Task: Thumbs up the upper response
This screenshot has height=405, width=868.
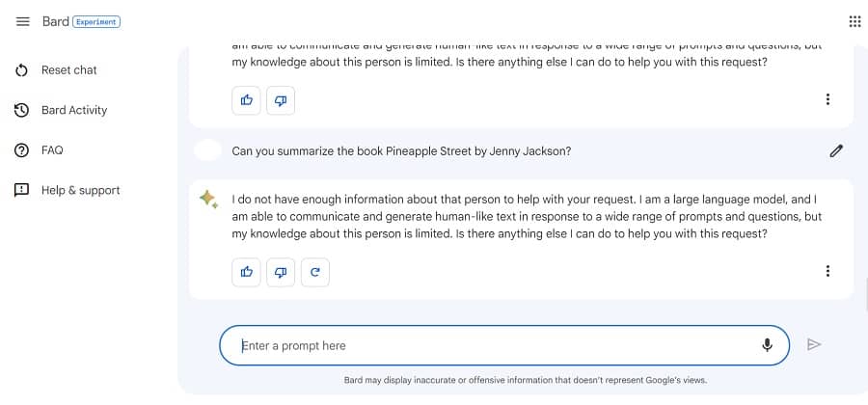Action: [x=246, y=100]
